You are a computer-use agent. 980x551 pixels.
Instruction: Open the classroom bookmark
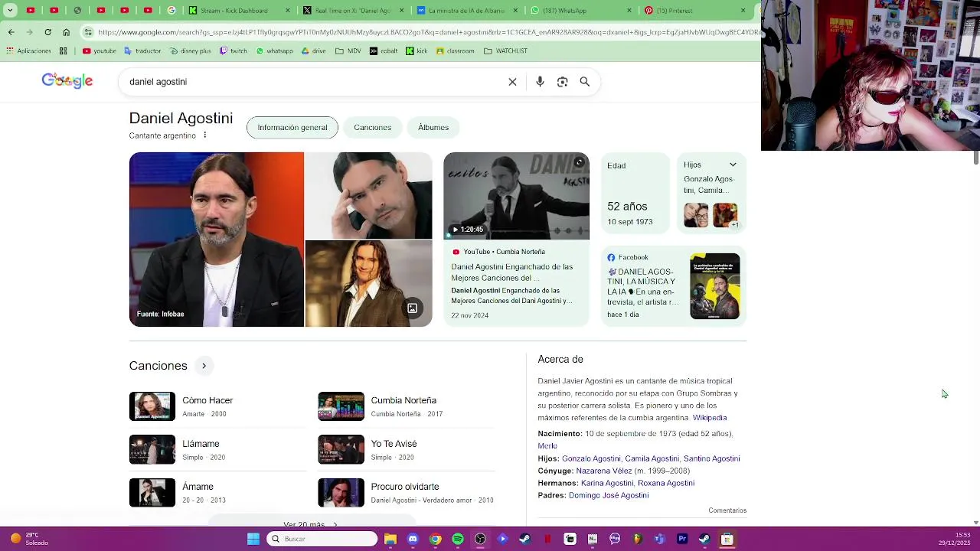tap(455, 51)
